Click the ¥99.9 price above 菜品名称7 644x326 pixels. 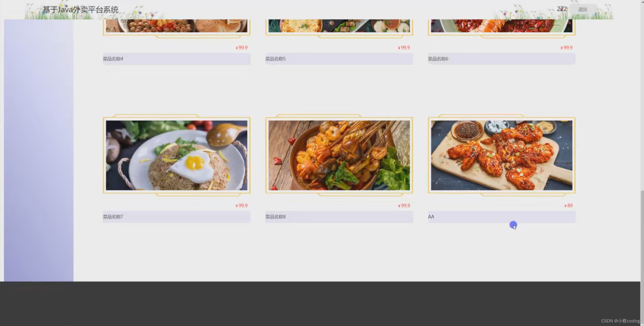coord(242,206)
